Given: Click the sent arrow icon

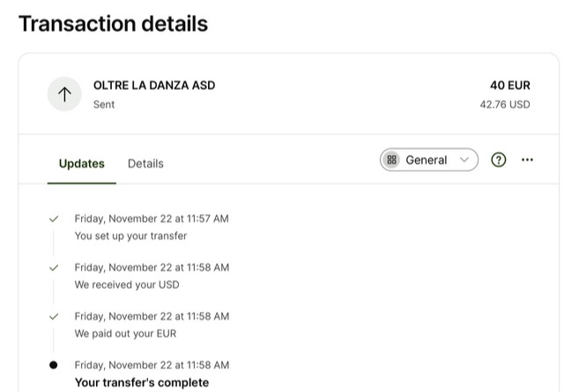Looking at the screenshot, I should point(64,94).
